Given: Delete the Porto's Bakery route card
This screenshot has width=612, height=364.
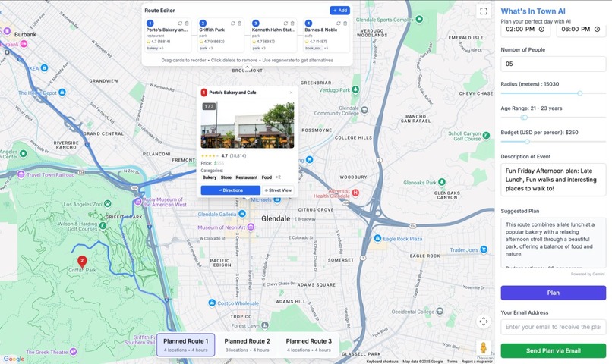Looking at the screenshot, I should tap(187, 24).
